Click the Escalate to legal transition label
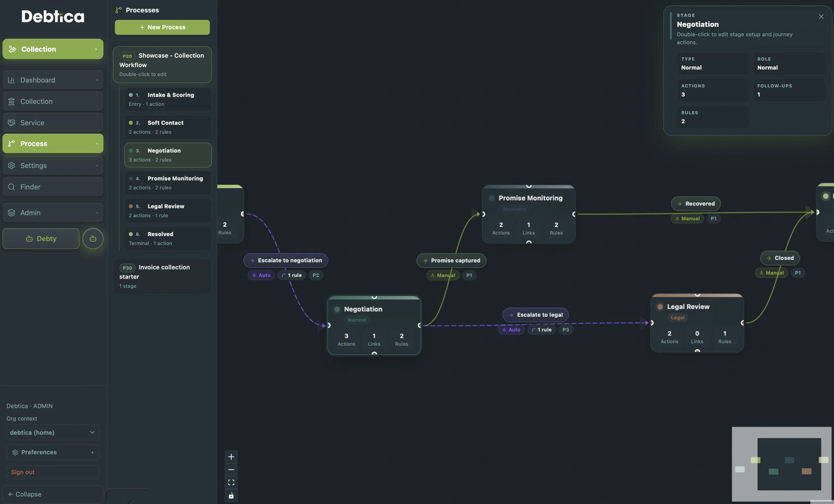Viewport: 834px width, 504px height. pyautogui.click(x=536, y=315)
